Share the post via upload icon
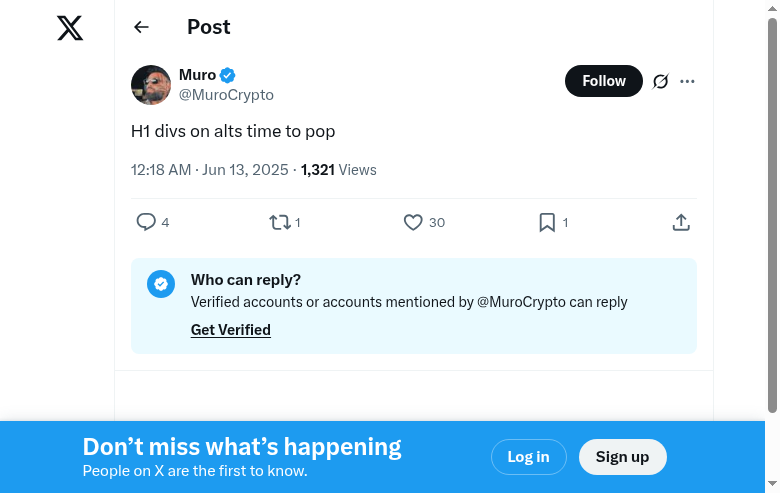The image size is (780, 493). [x=681, y=222]
